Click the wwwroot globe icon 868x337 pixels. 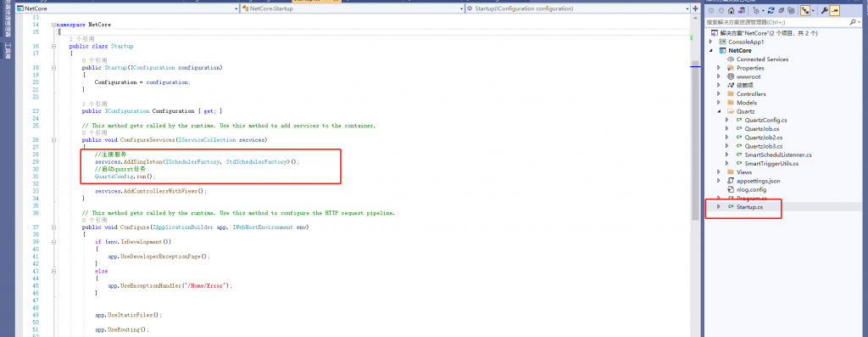(731, 76)
